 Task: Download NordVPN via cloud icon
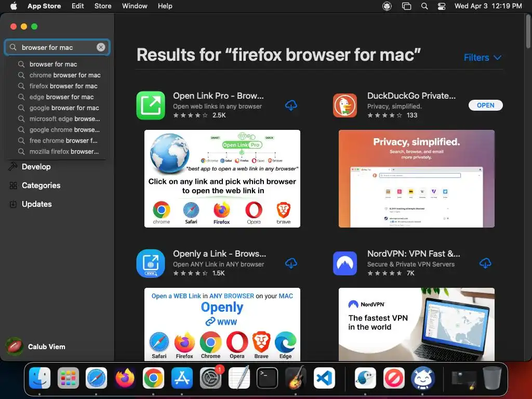click(485, 263)
